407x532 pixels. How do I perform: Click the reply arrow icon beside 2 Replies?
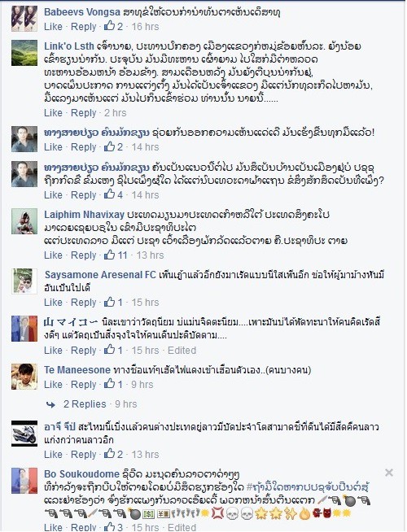pyautogui.click(x=51, y=404)
